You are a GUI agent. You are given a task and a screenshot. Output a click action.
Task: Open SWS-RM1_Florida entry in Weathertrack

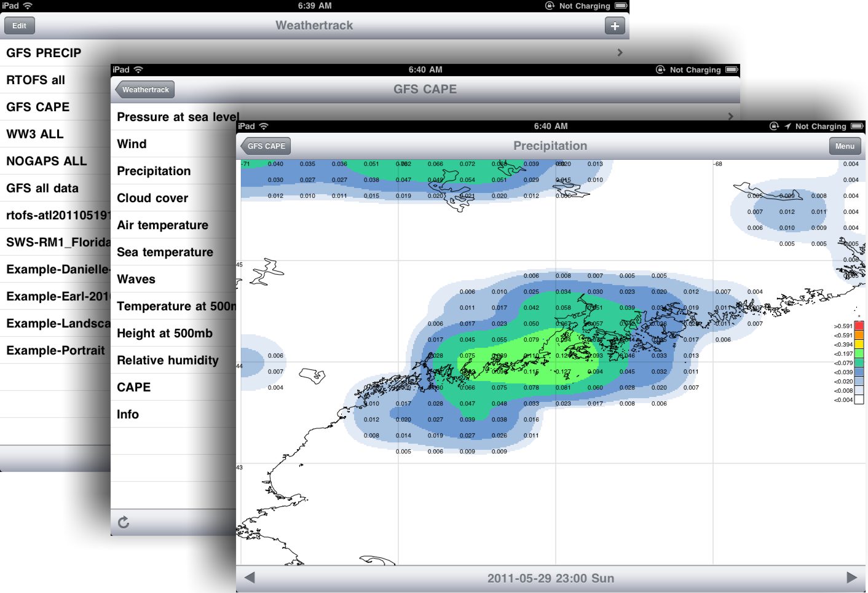58,242
